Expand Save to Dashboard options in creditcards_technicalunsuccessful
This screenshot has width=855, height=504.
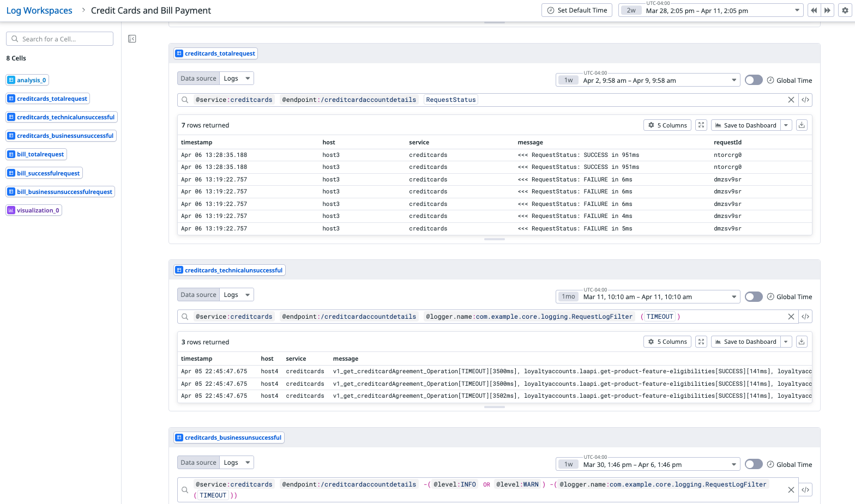point(786,342)
